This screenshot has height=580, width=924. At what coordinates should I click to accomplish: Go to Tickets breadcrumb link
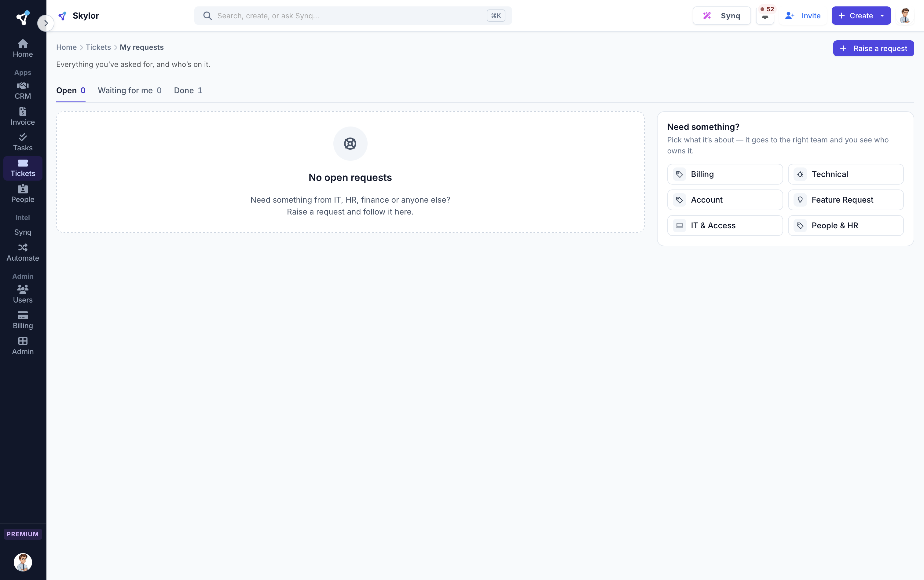coord(98,47)
